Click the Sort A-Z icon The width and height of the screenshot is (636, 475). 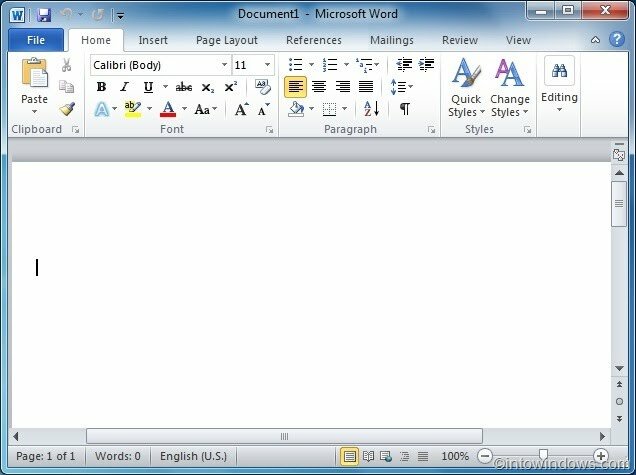(372, 109)
